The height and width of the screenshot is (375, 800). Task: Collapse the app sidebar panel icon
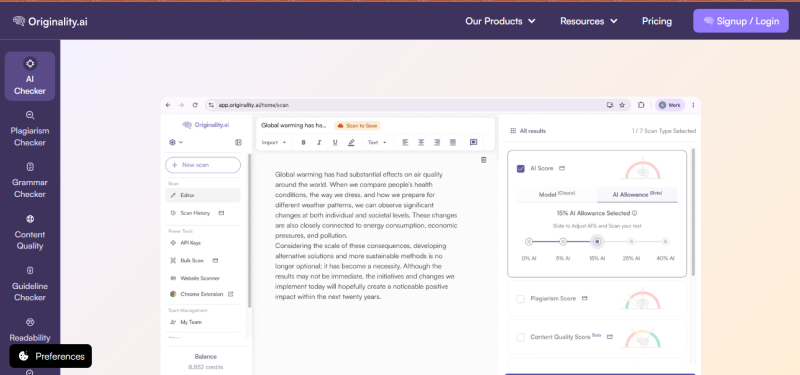tap(238, 142)
